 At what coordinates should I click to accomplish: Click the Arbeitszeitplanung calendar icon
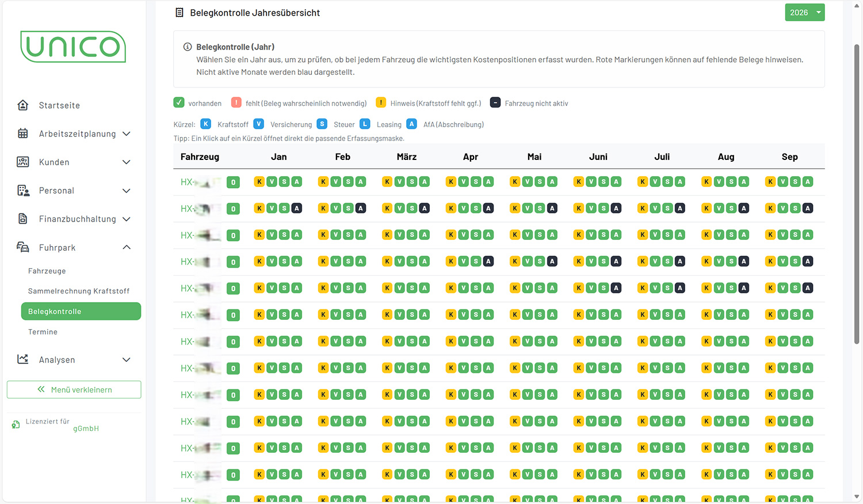23,133
